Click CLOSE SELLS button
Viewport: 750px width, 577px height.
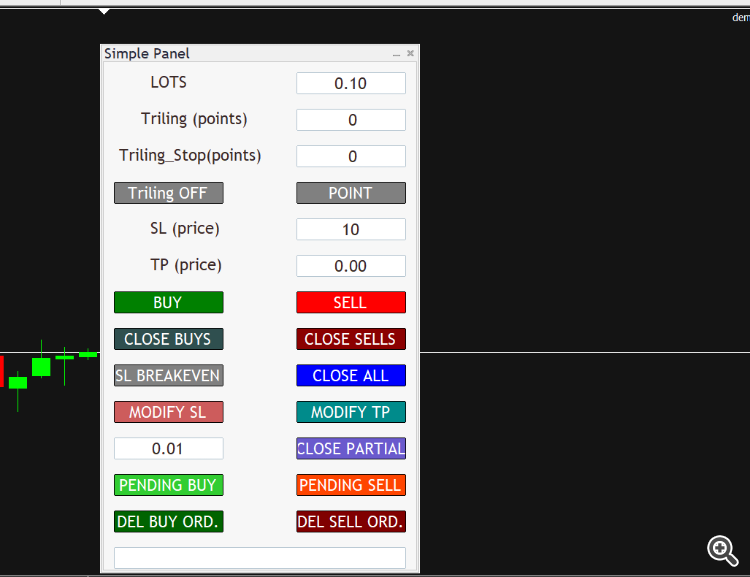pyautogui.click(x=351, y=339)
